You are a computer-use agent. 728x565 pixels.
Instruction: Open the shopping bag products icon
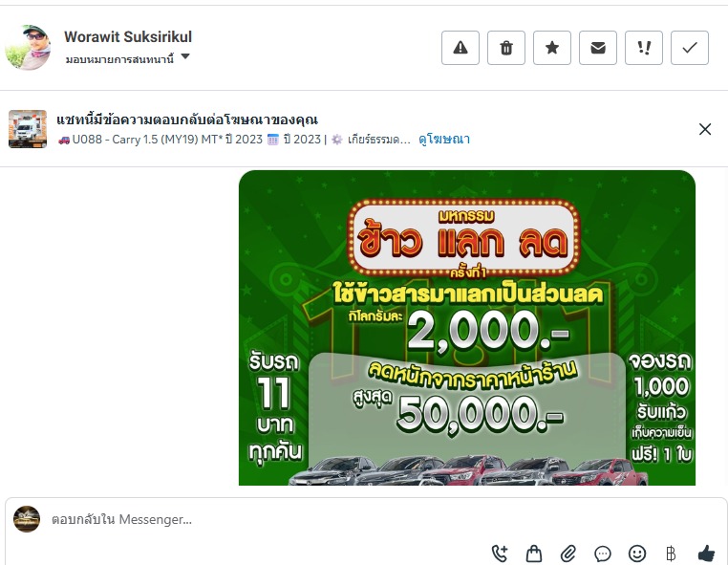(534, 554)
